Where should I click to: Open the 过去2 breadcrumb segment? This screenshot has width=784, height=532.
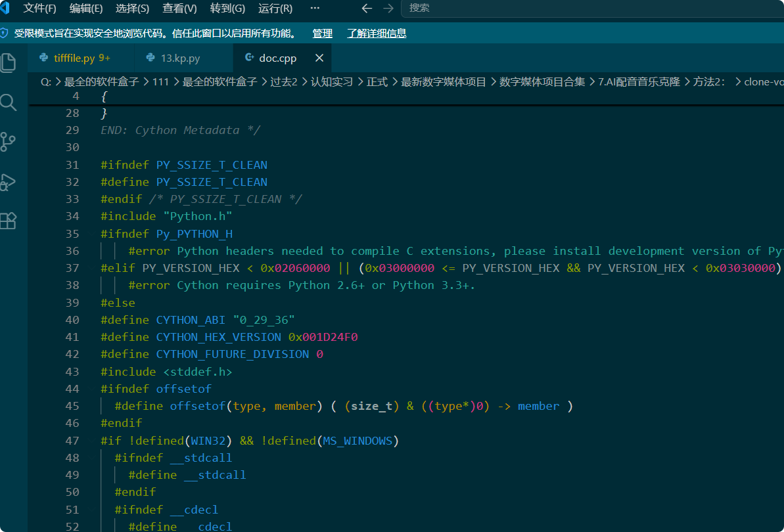click(283, 82)
